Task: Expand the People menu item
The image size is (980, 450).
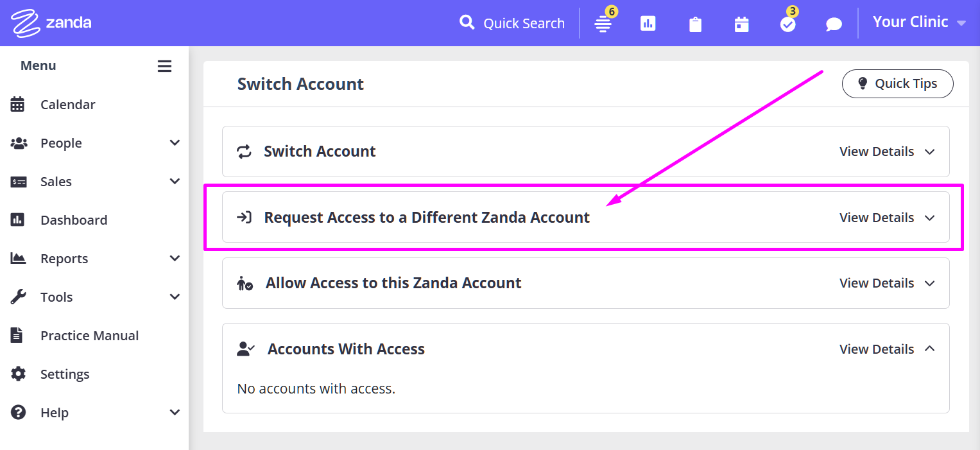Action: tap(61, 143)
